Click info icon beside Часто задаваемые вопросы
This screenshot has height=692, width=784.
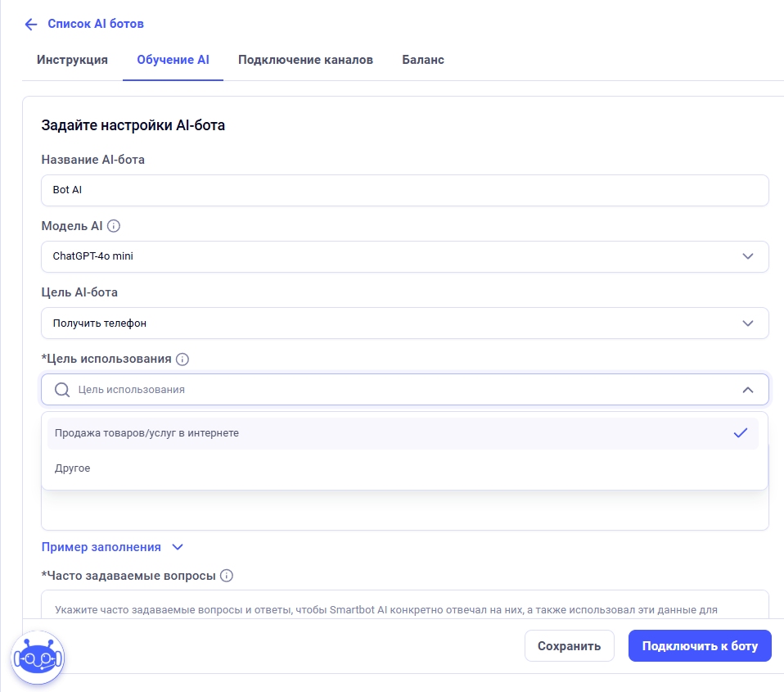pos(227,576)
